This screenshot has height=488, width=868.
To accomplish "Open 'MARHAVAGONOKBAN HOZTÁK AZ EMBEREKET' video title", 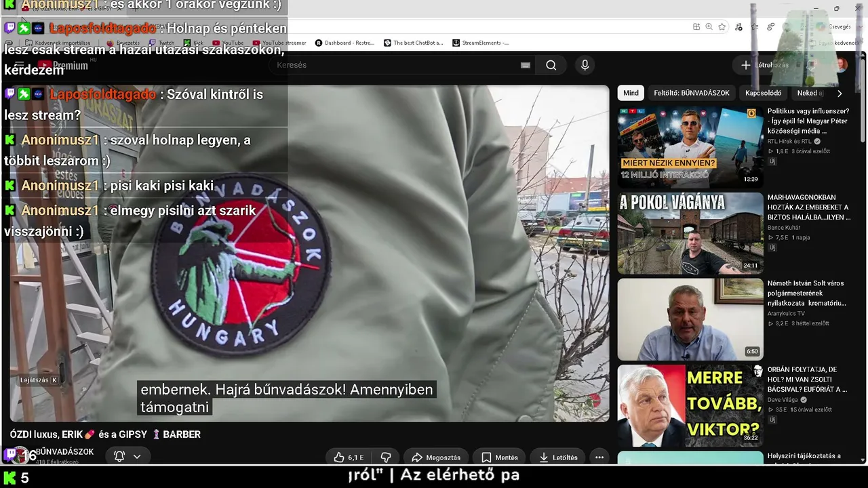I will pos(808,207).
